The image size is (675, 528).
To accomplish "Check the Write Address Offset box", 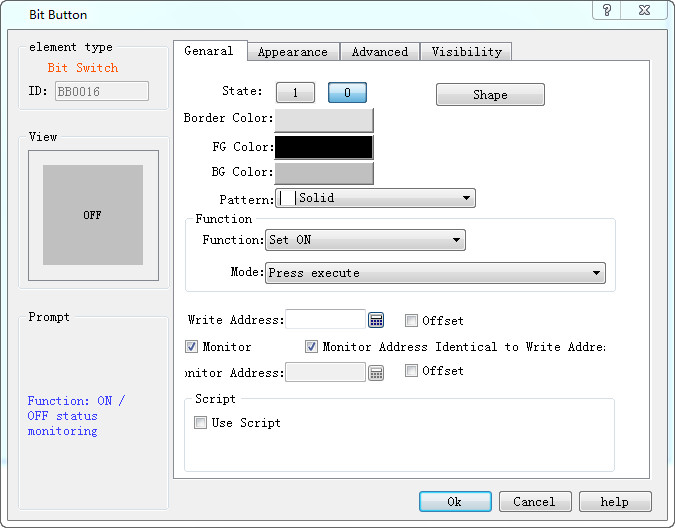I will [x=411, y=321].
